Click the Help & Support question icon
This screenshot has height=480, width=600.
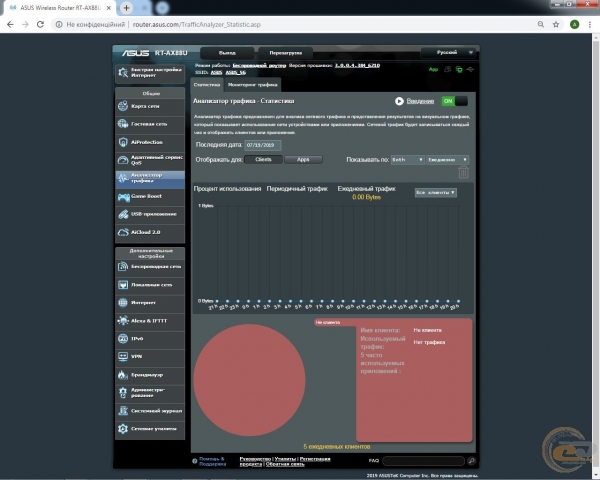(194, 461)
